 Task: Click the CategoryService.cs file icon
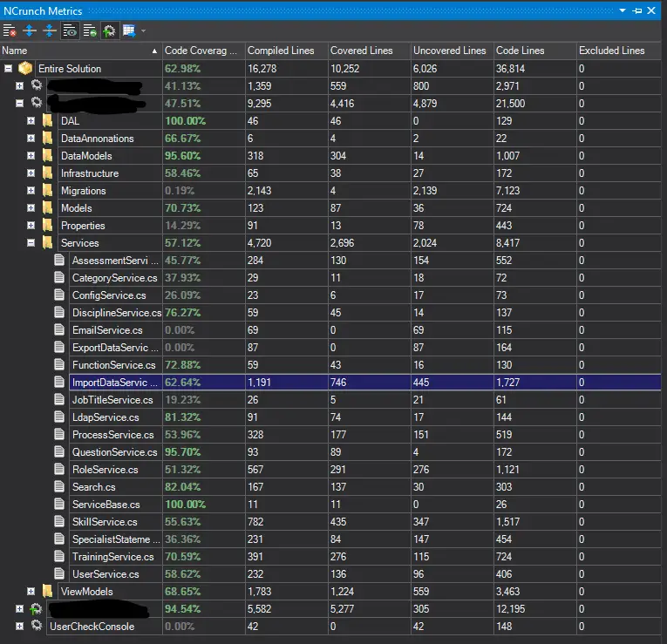(59, 278)
